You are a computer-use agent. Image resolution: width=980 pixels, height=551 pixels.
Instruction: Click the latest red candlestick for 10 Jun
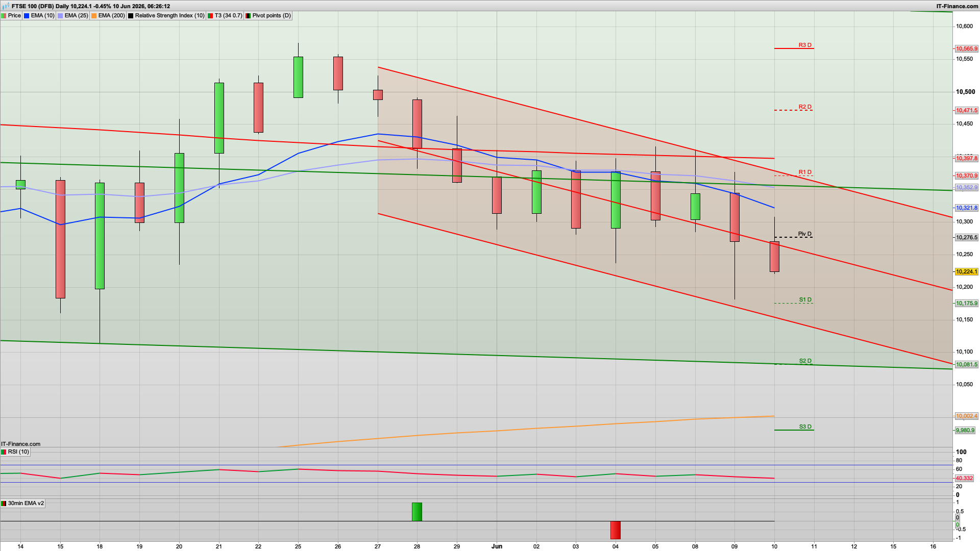[x=774, y=257]
